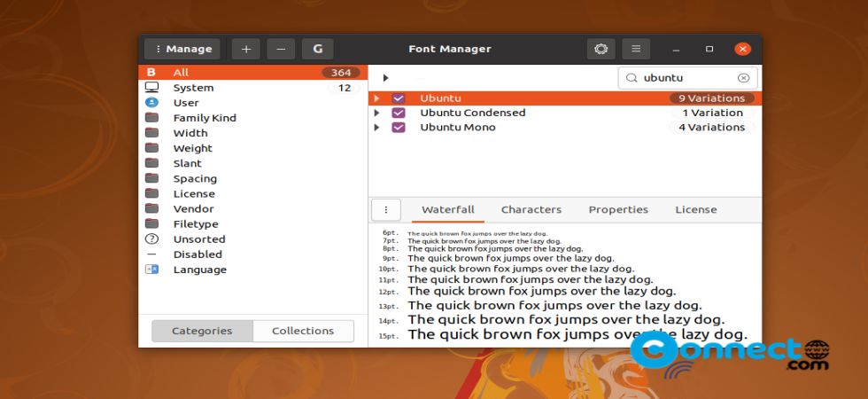Select the Ubuntu Condensed font name
Screen dimensions: 868x399
click(473, 113)
